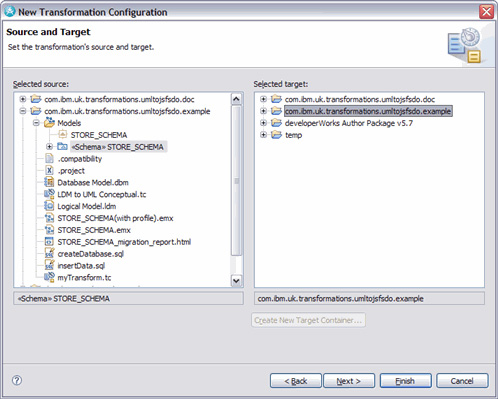
Task: Select insertData.sql in source tree
Action: click(81, 266)
